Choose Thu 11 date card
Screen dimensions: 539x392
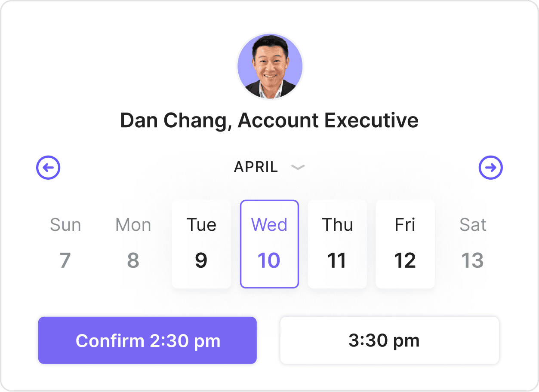[x=337, y=244]
